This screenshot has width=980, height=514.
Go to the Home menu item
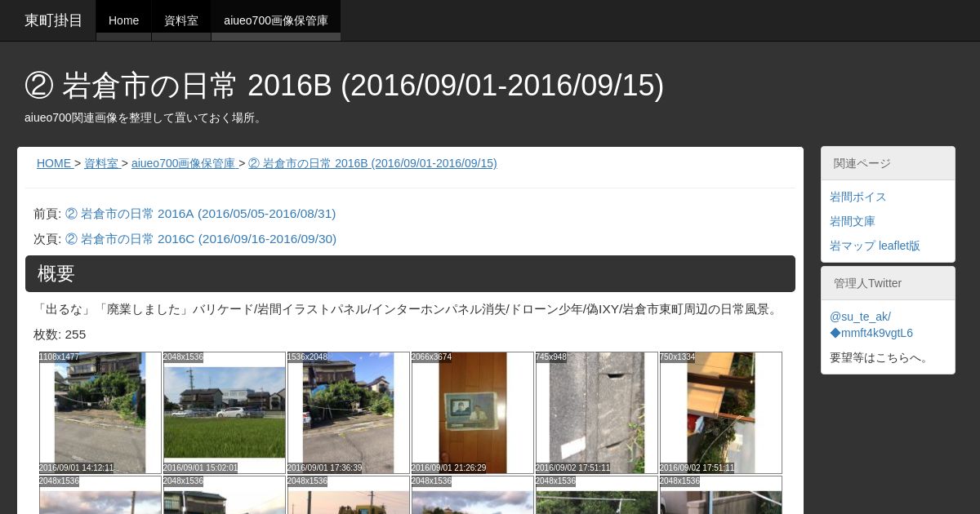tap(123, 20)
